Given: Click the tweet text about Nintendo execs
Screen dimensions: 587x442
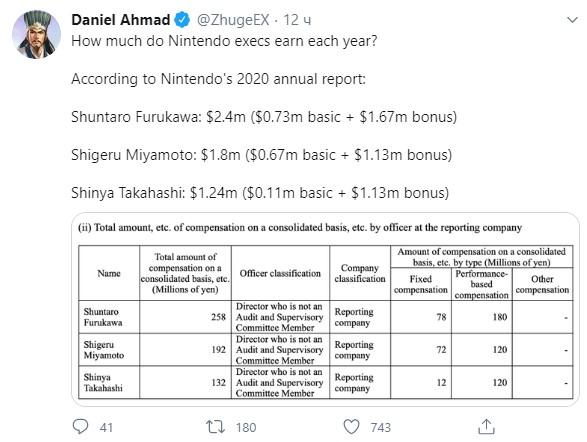Looking at the screenshot, I should 224,41.
